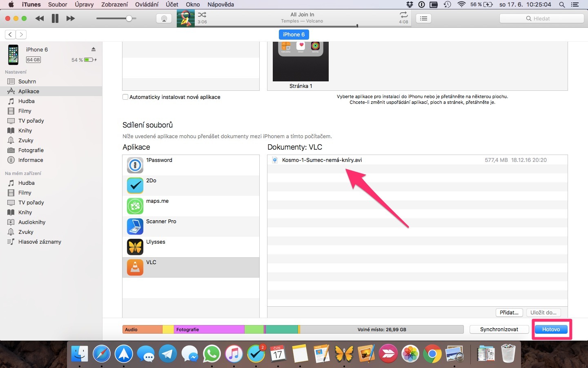Activate the AirPlay output icon
Image resolution: width=588 pixels, height=368 pixels.
click(x=164, y=18)
